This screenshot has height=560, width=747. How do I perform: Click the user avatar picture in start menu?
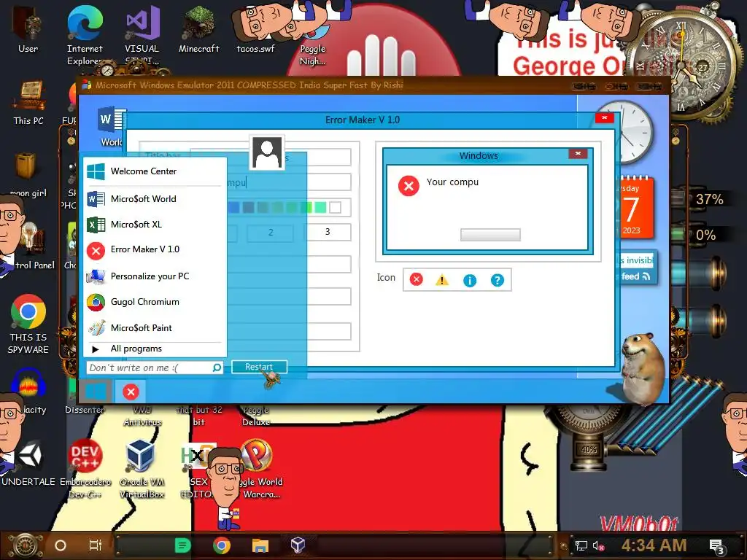click(267, 152)
